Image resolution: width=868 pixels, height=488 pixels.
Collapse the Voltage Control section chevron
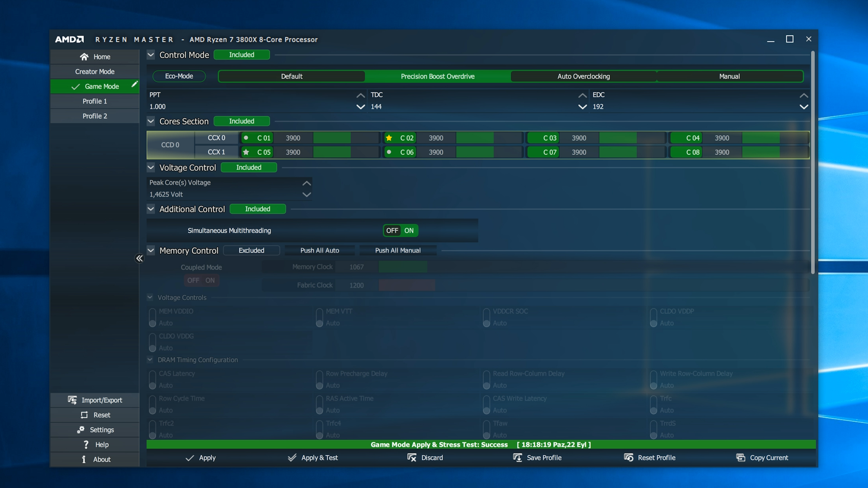point(151,167)
